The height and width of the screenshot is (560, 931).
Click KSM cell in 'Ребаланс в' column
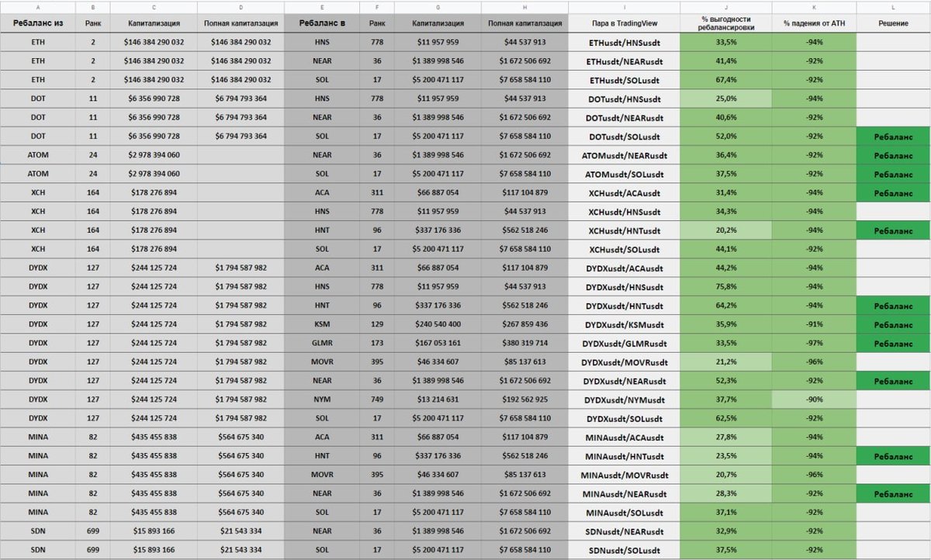(321, 324)
